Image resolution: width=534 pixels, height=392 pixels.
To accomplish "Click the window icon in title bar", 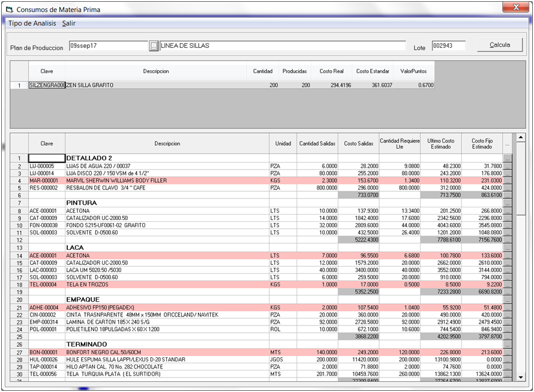I will point(10,10).
